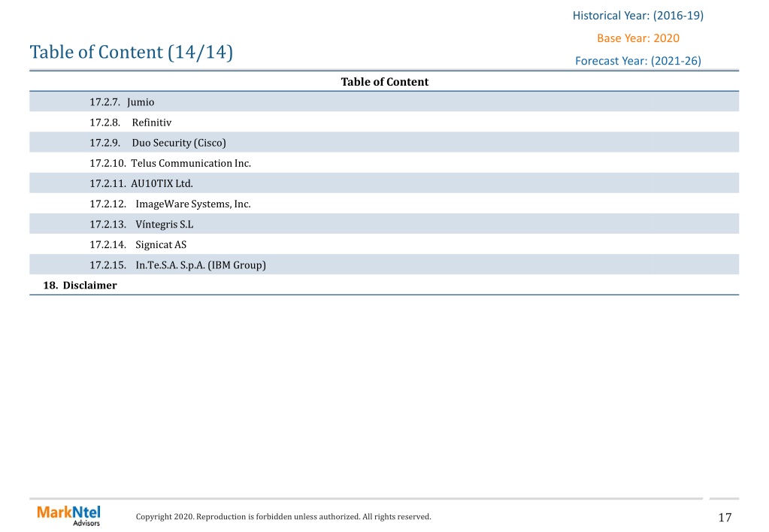Viewport: 769px width, 532px height.
Task: Click '17.2.12. ImageWare Systems, Inc.' entry
Action: (384, 204)
